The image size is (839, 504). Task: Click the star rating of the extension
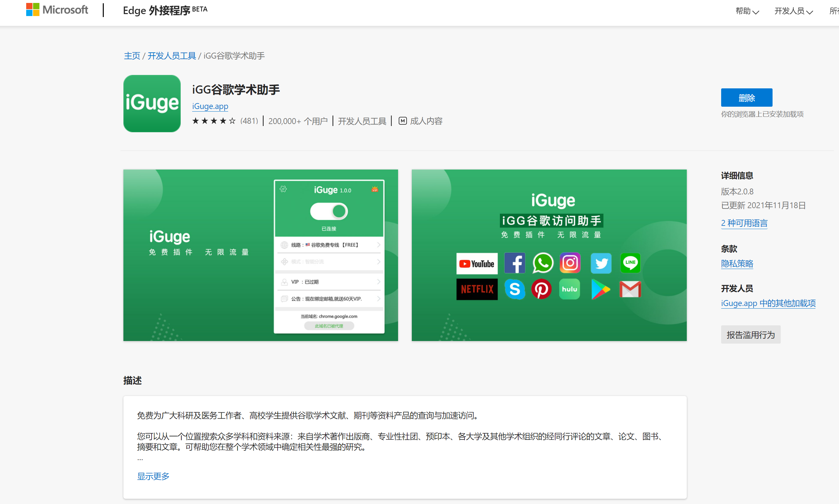coord(214,121)
